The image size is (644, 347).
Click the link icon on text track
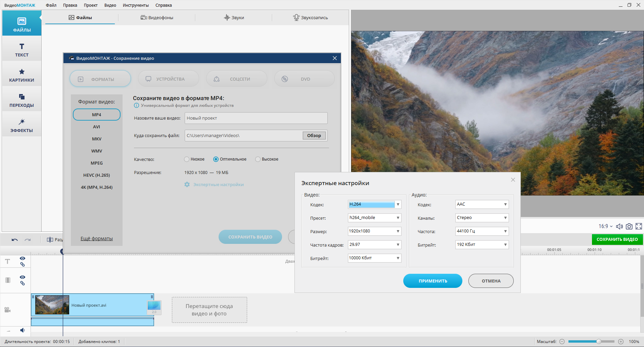pos(22,264)
